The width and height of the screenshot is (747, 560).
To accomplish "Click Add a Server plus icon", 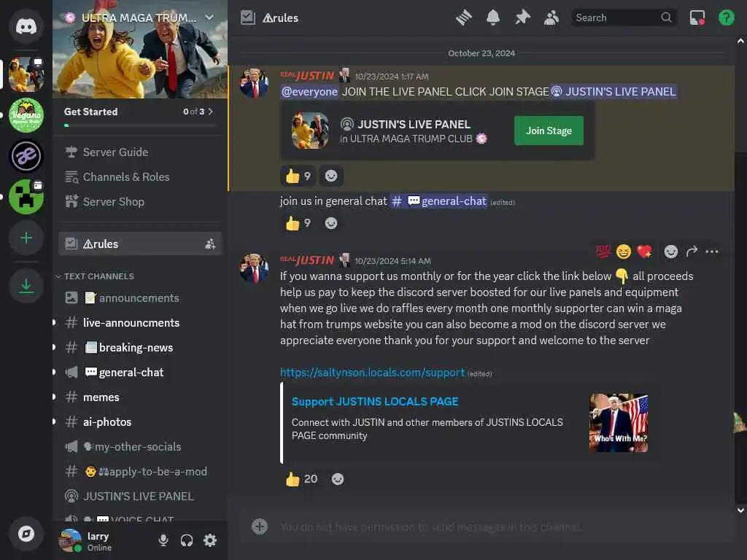I will (x=26, y=238).
